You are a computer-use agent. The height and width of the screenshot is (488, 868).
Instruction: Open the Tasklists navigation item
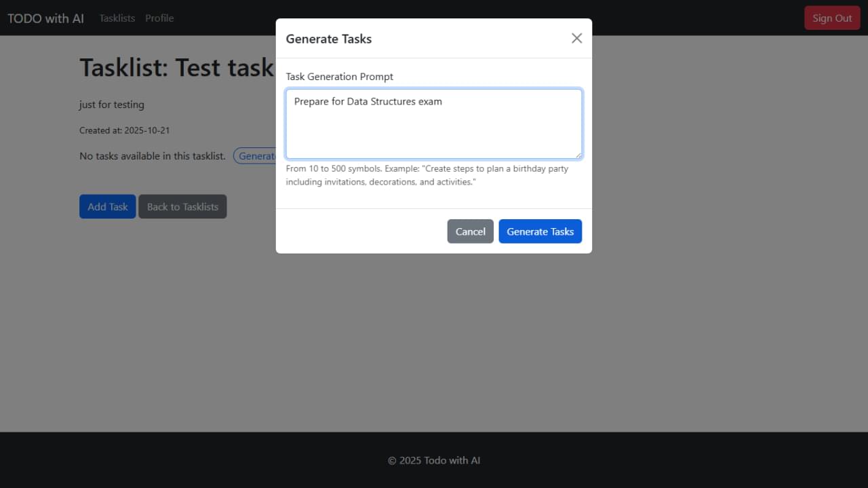tap(117, 18)
